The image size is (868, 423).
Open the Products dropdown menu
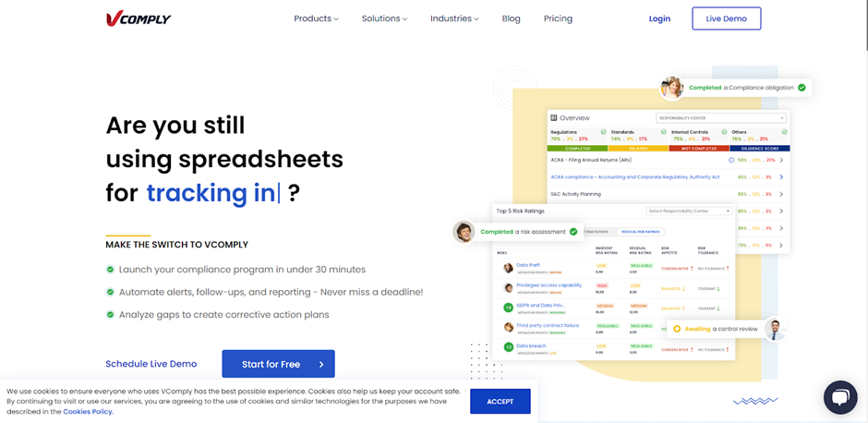coord(316,18)
